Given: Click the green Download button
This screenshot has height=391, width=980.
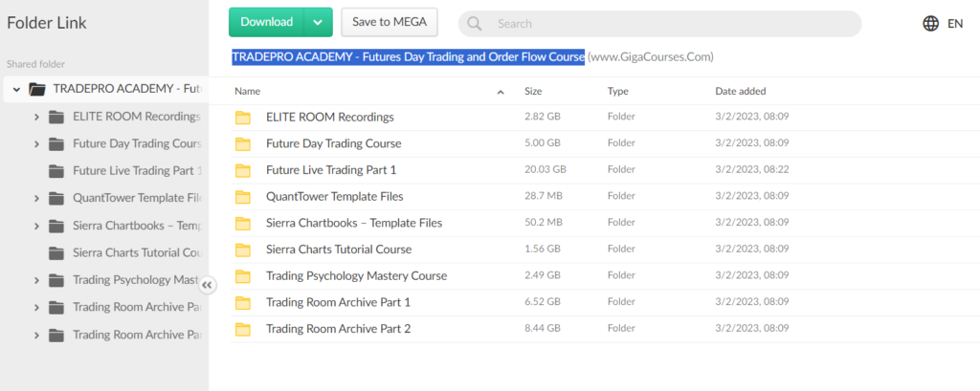Looking at the screenshot, I should tap(267, 22).
